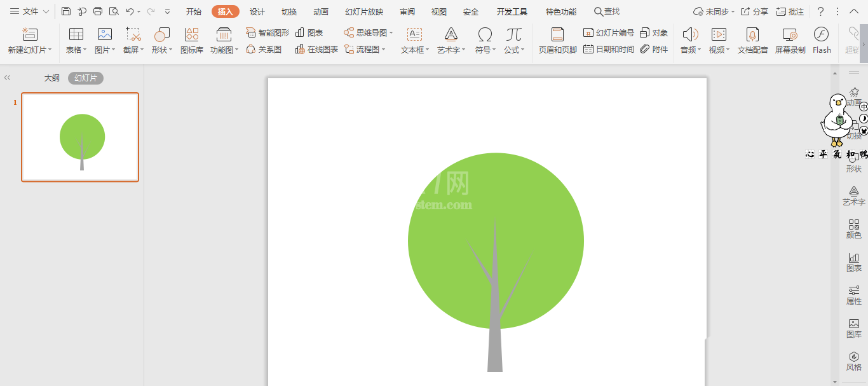
Task: Insert a 关系图 relationship diagram
Action: [264, 49]
